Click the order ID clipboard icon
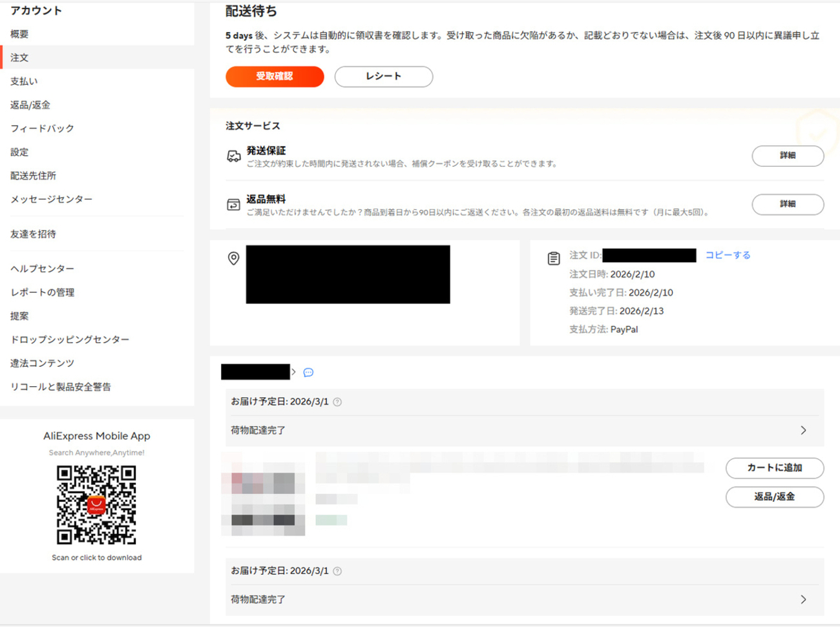Screen dimensions: 840x627 tap(554, 258)
